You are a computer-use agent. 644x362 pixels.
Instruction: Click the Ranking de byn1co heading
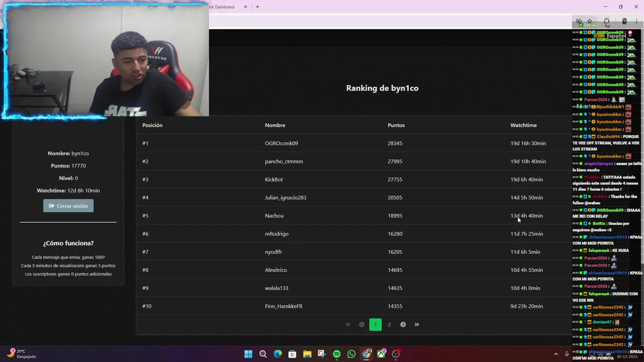click(x=382, y=88)
